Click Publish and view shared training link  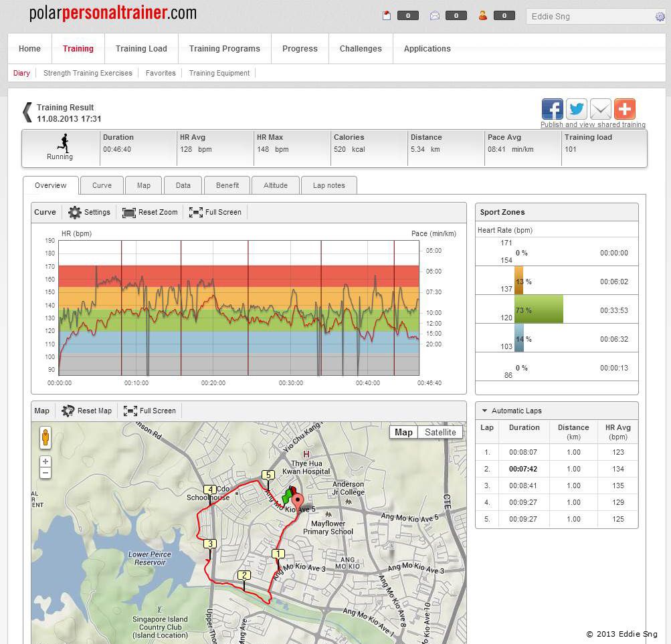[x=593, y=124]
